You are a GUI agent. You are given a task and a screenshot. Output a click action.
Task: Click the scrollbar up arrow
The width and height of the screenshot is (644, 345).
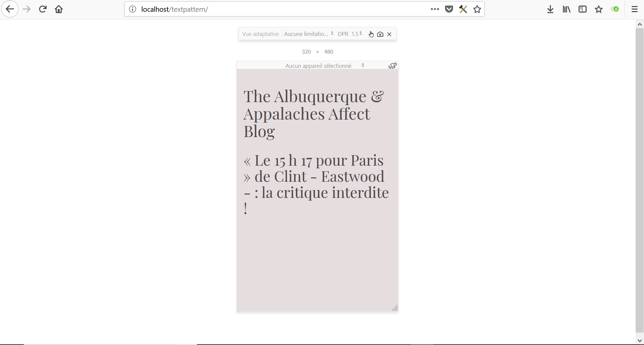[x=640, y=24]
